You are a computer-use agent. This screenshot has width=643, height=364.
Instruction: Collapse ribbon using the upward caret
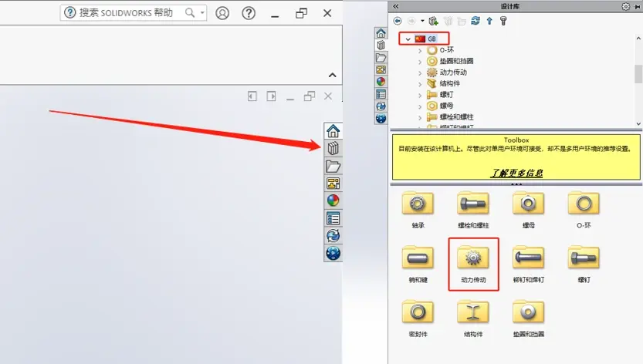(x=333, y=75)
